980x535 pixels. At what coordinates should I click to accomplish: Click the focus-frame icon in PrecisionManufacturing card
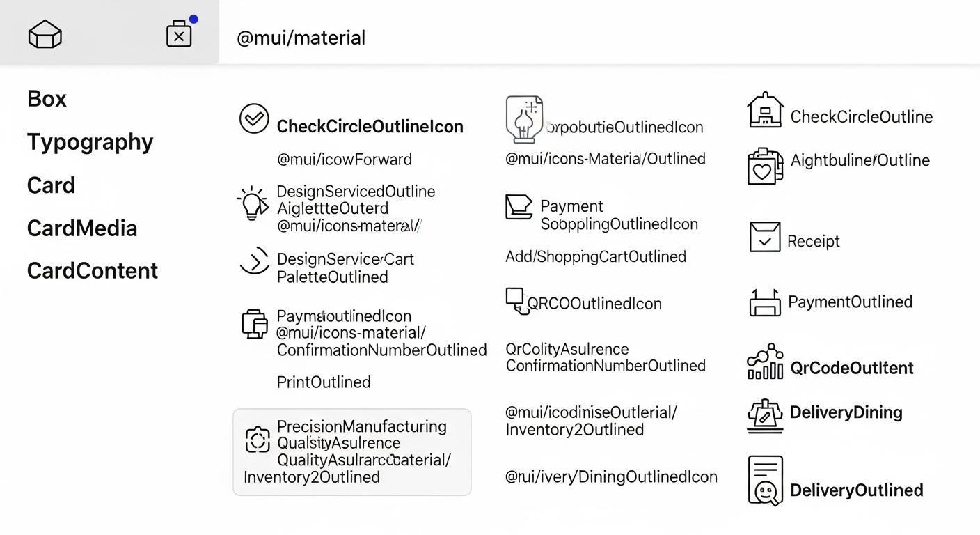258,440
